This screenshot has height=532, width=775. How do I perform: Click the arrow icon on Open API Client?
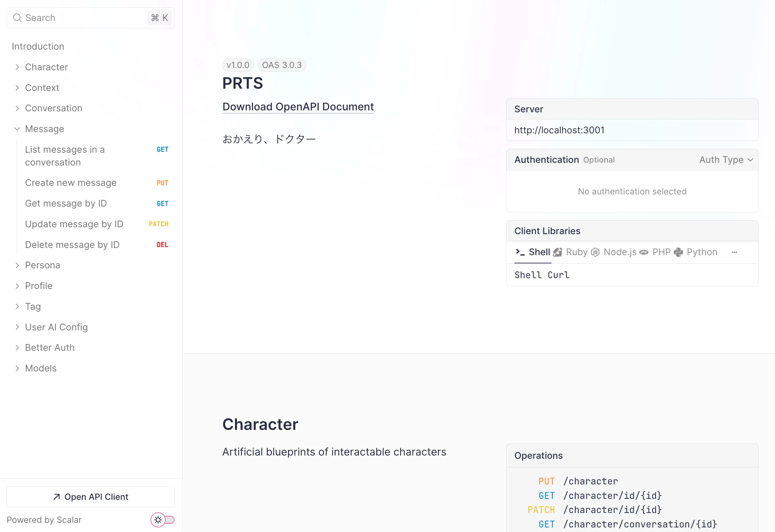57,497
